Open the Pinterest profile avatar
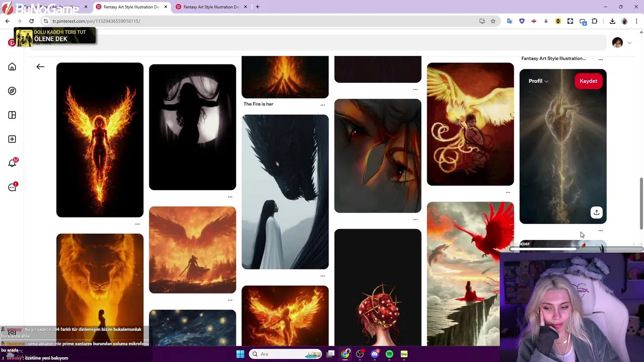This screenshot has width=644, height=362. coord(617,43)
